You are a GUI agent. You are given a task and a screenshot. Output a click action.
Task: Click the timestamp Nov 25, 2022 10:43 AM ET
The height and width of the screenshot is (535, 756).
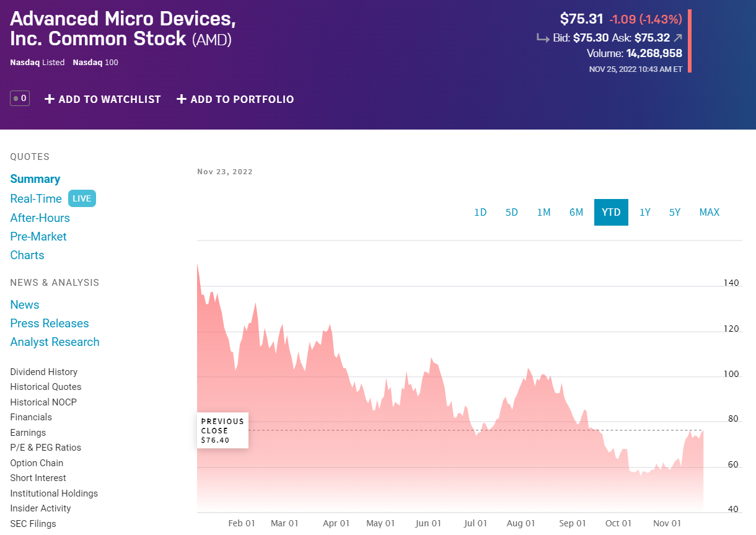(636, 69)
